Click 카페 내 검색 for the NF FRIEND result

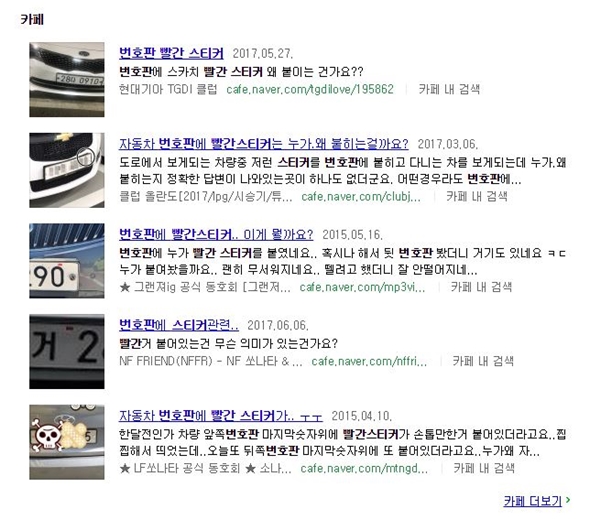483,361
